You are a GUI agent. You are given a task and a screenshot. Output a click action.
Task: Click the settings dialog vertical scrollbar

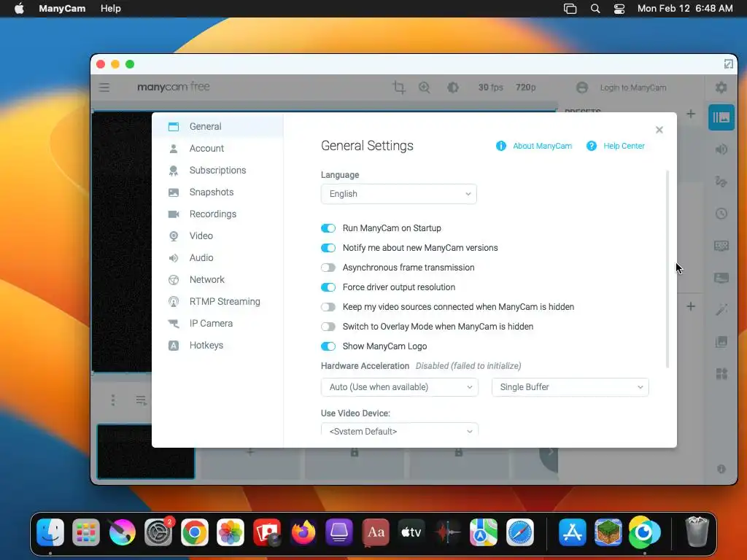click(667, 269)
